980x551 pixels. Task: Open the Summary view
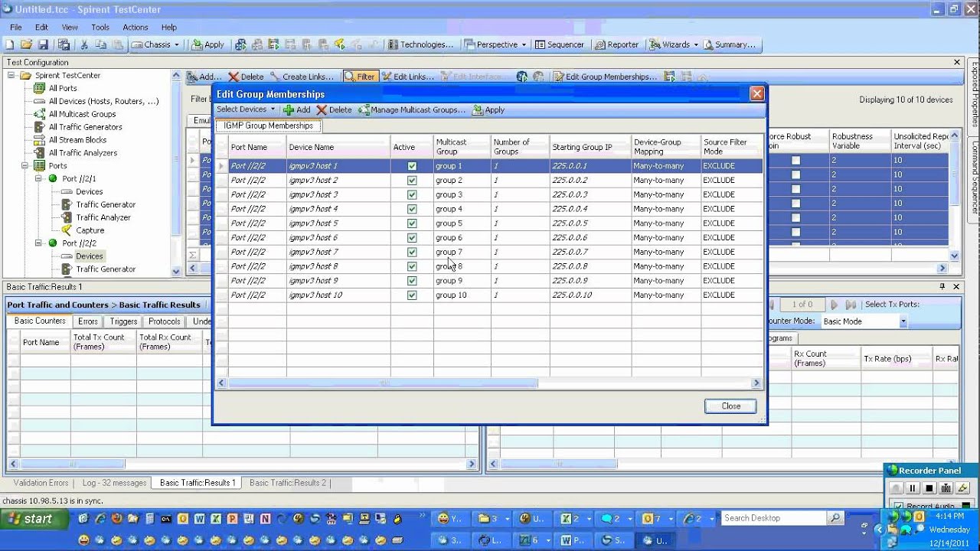(x=730, y=44)
